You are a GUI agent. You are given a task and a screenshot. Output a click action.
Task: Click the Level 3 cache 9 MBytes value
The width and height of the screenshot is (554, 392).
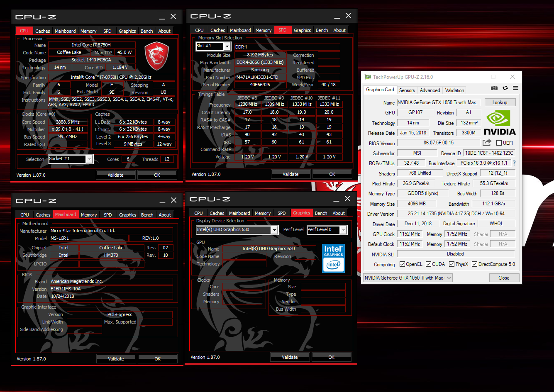pos(133,144)
